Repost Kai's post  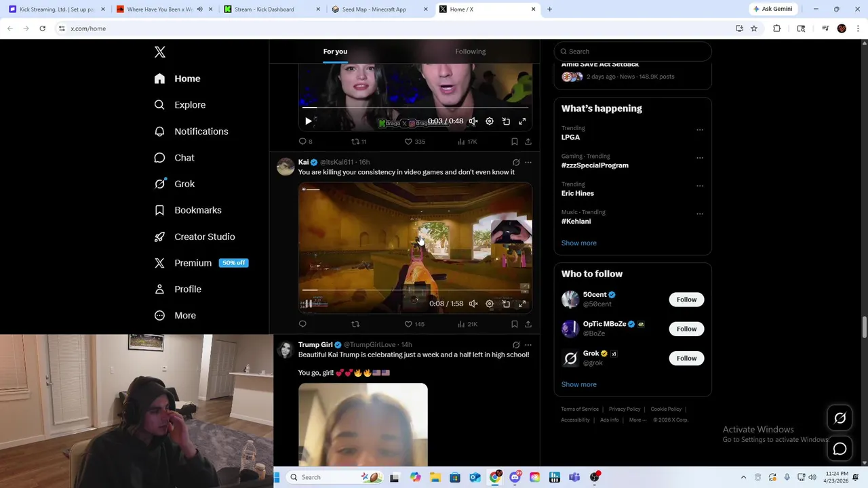(355, 324)
